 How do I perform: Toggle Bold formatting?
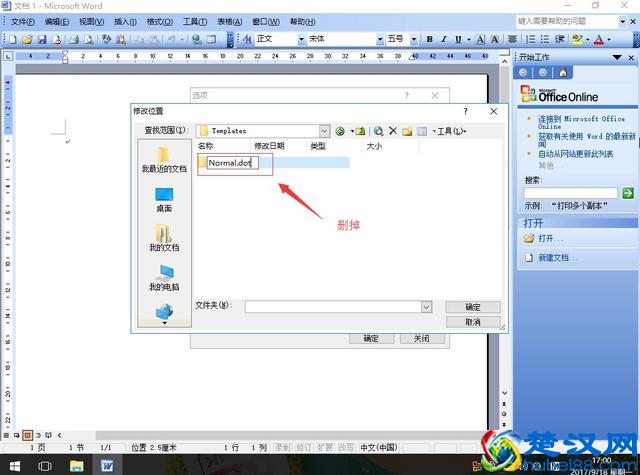[429, 39]
